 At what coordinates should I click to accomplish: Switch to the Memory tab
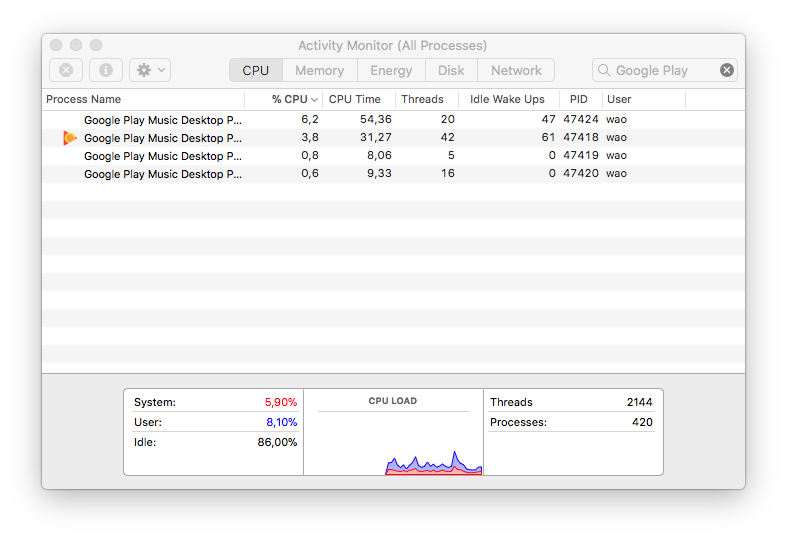coord(320,70)
